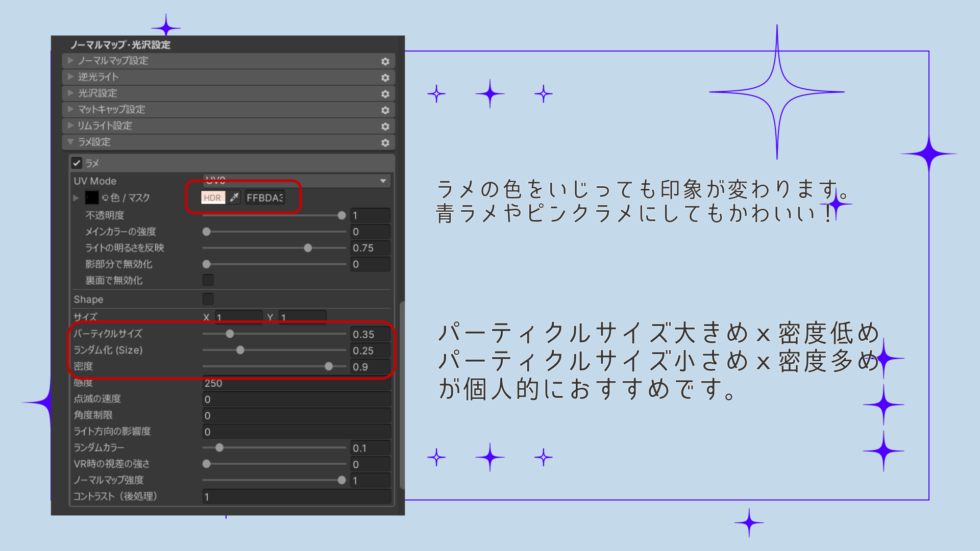Click the ランダム化 (Size) value field 0.25

(371, 350)
